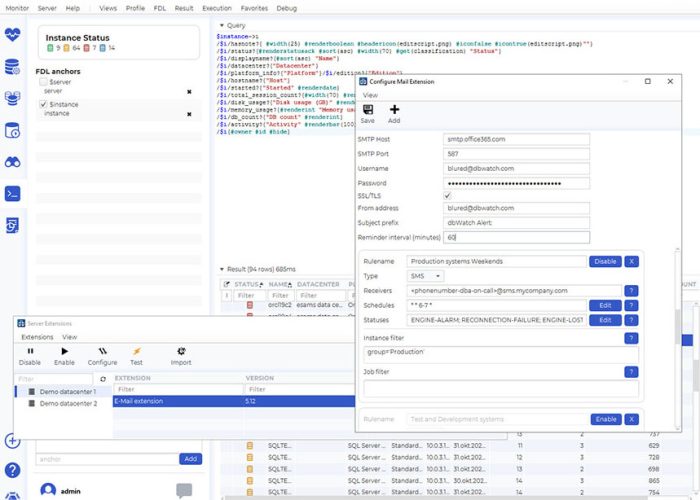Click Import gear icon in Server Extensions
Viewport: 700px width, 500px height.
point(181,356)
